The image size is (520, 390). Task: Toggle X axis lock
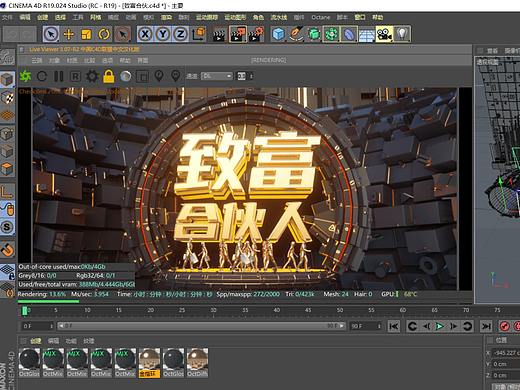click(145, 34)
